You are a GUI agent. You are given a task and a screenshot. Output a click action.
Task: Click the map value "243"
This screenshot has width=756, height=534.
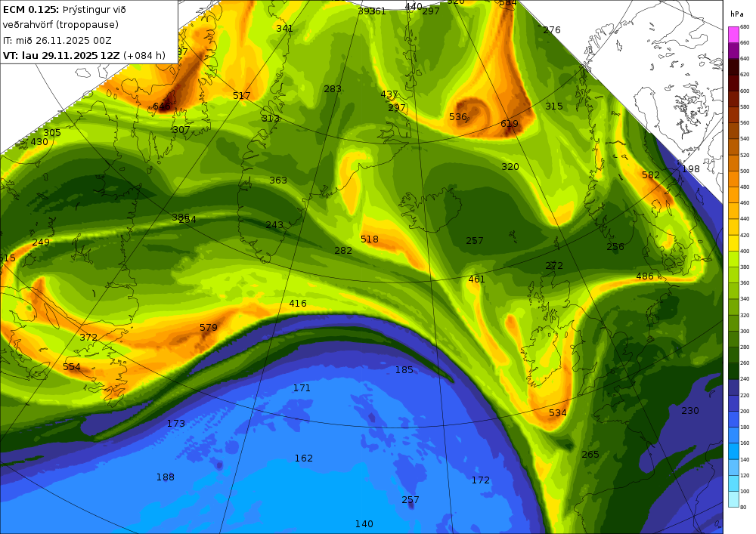(x=274, y=225)
